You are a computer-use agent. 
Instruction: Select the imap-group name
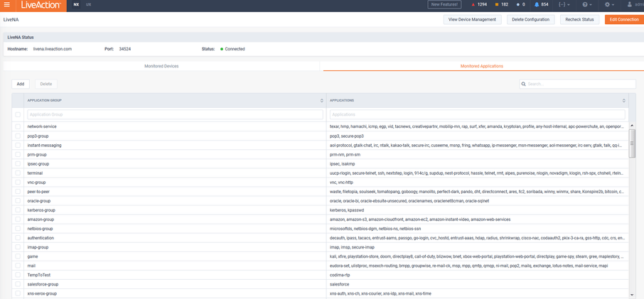pyautogui.click(x=38, y=247)
